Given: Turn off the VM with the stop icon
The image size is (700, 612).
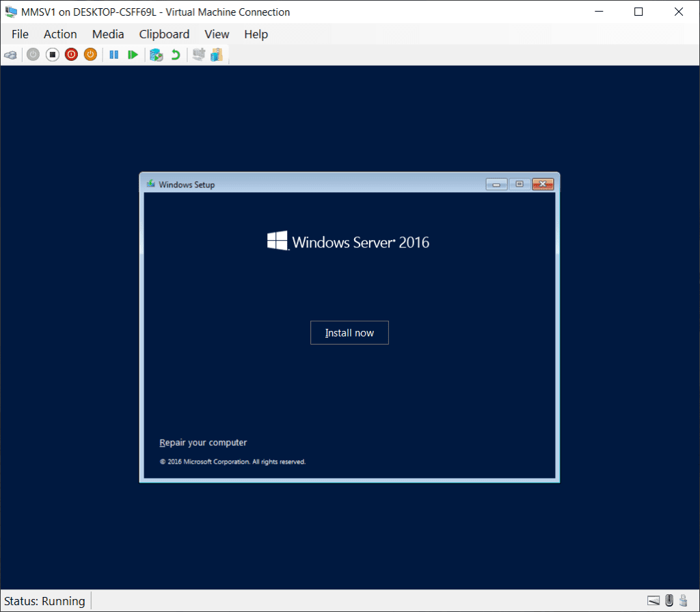Looking at the screenshot, I should 52,55.
